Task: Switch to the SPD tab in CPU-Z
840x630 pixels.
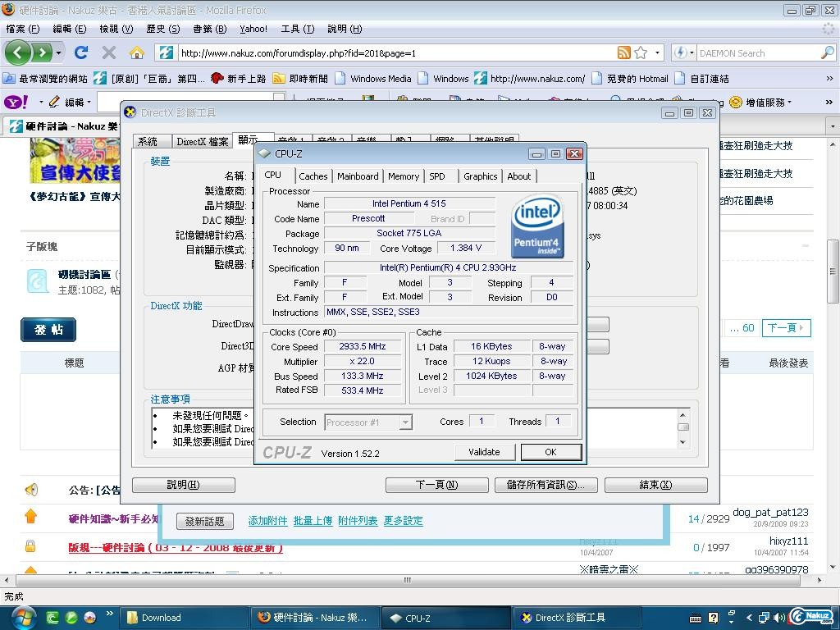Action: tap(437, 176)
